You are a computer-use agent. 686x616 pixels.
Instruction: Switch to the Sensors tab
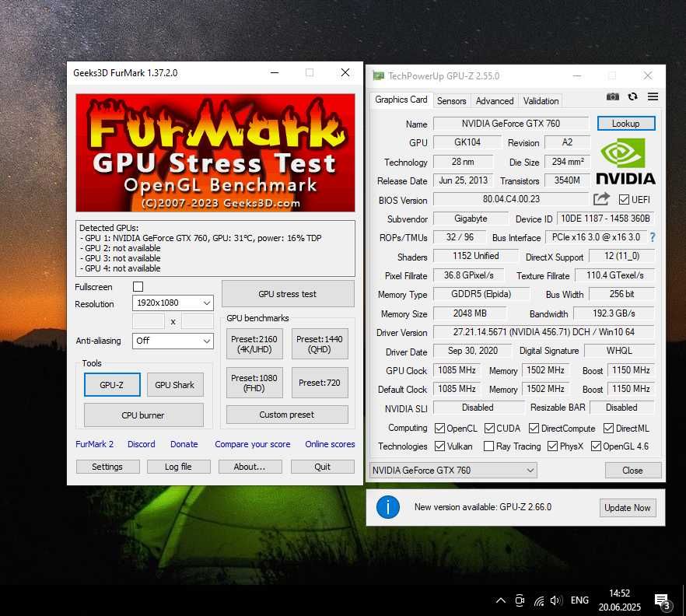pyautogui.click(x=451, y=101)
